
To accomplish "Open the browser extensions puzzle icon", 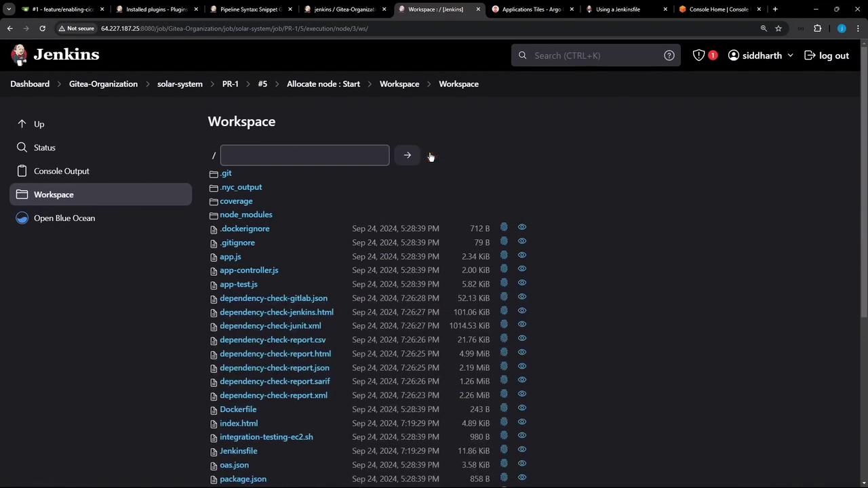I will click(817, 28).
